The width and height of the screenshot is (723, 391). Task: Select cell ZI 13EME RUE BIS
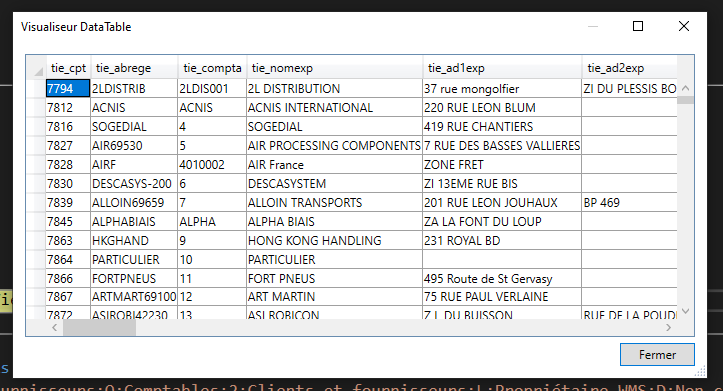pos(502,183)
